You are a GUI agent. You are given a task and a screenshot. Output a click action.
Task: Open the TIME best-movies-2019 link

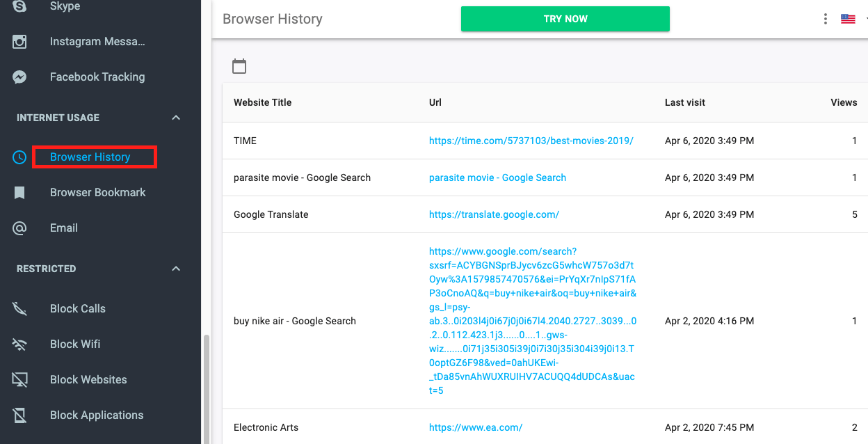(x=532, y=140)
